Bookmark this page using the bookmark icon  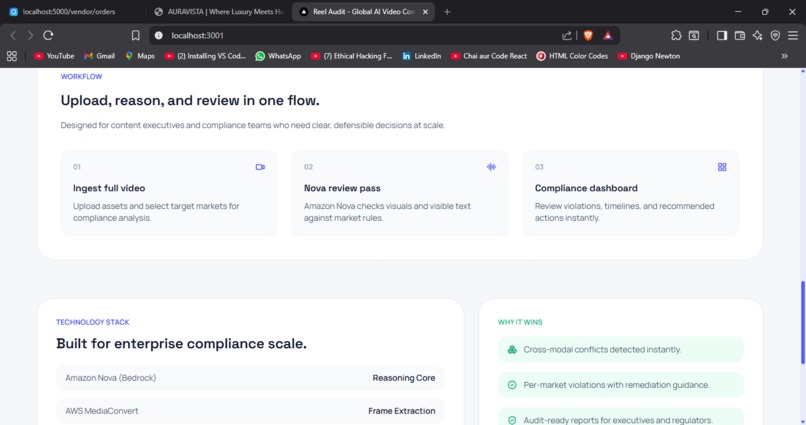[x=136, y=35]
